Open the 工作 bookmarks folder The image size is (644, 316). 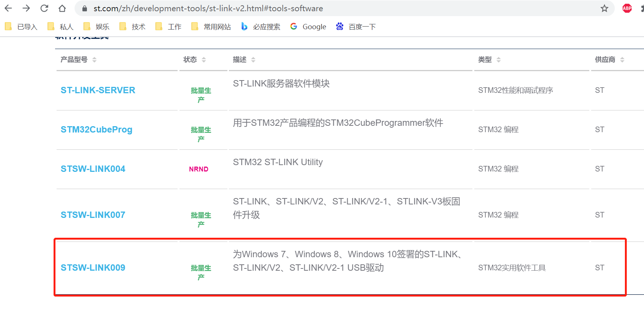click(x=168, y=27)
